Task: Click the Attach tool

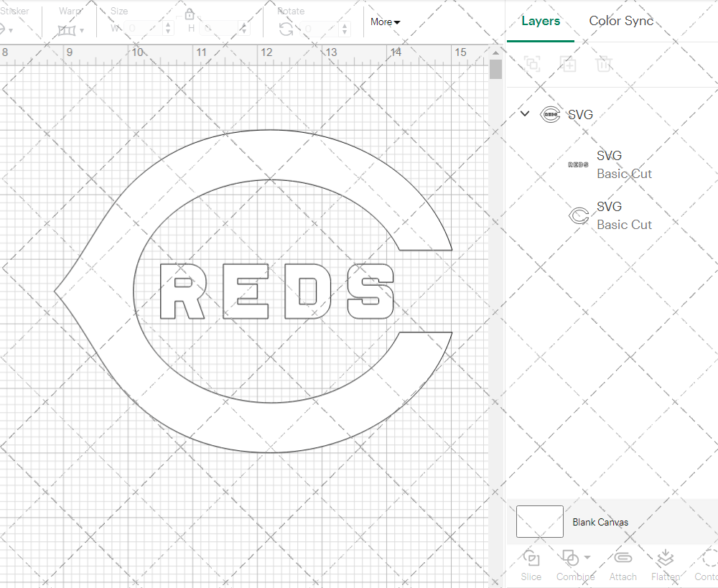Action: click(x=623, y=566)
